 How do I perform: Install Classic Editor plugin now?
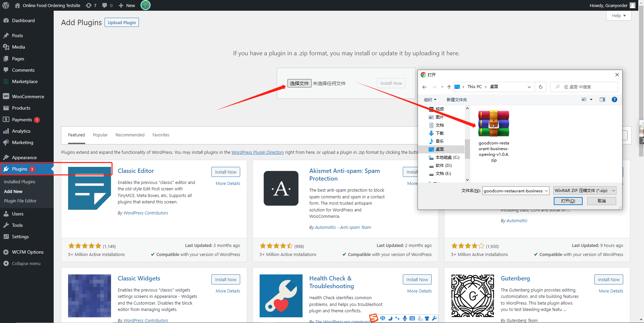(226, 172)
